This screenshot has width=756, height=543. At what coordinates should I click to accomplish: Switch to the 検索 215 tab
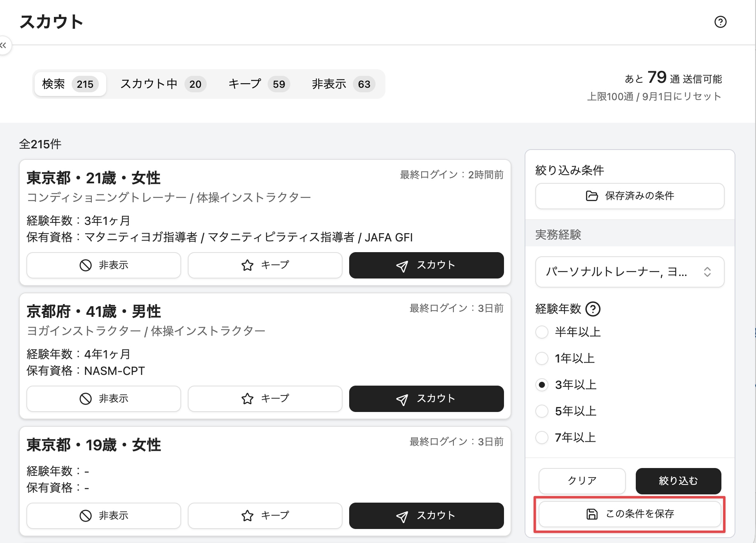click(70, 84)
